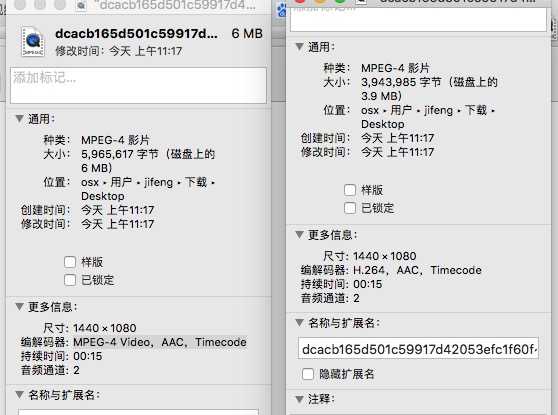Collapse the 更多信息 section in left window

(x=20, y=306)
